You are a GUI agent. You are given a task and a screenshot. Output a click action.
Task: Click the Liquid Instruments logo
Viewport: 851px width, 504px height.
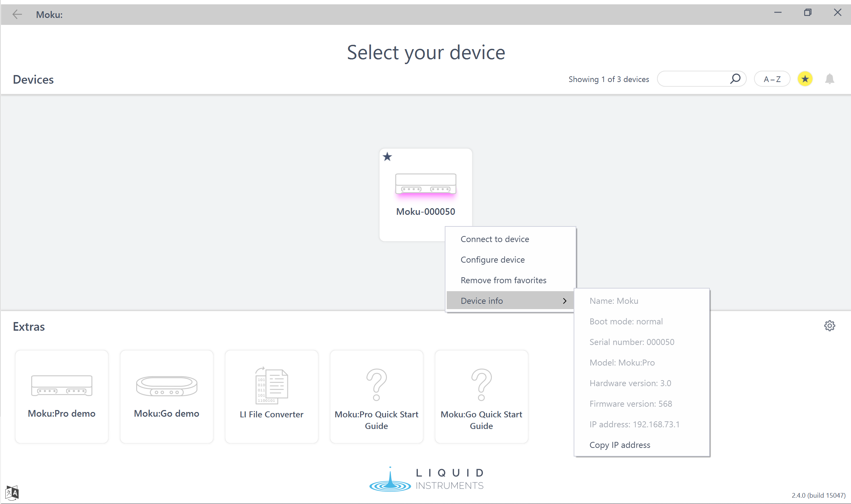[426, 479]
